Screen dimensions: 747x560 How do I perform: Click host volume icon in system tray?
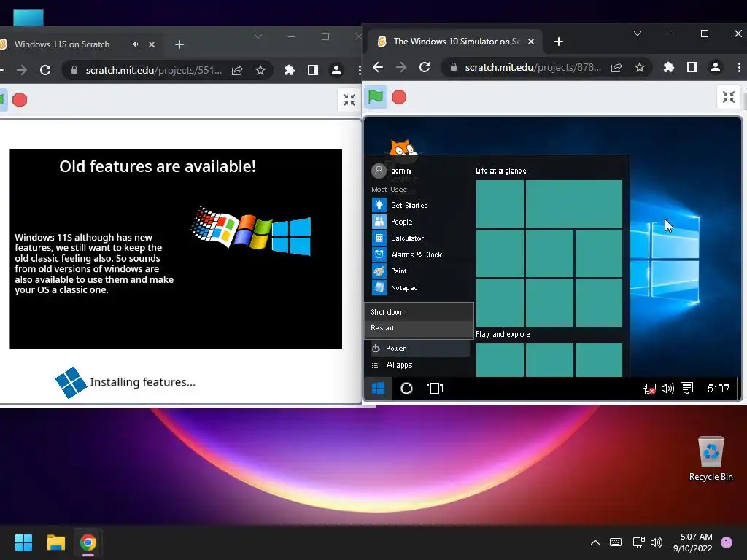click(x=657, y=542)
